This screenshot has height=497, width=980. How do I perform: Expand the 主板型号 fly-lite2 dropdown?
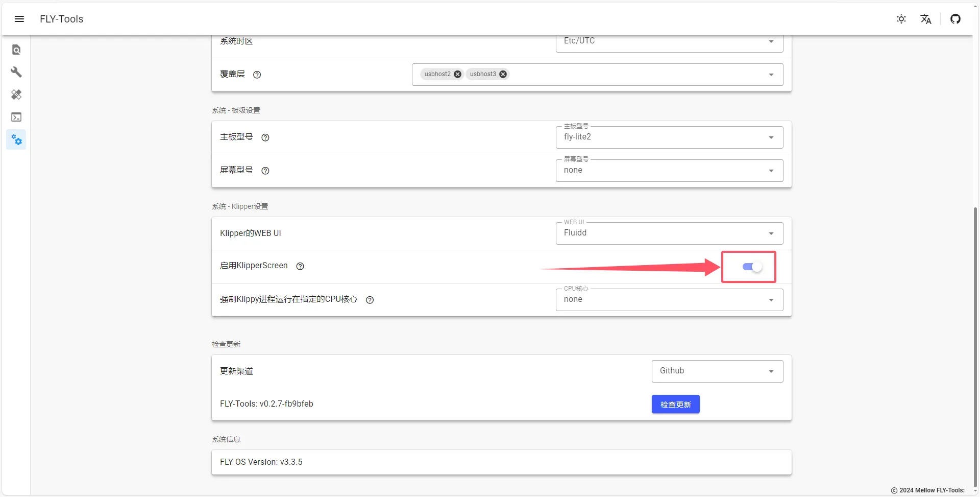pos(669,137)
